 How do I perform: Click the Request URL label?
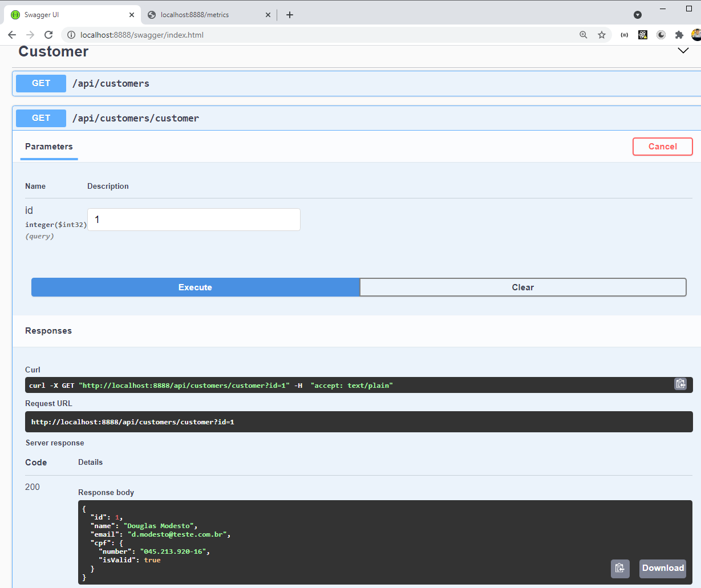[x=48, y=403]
